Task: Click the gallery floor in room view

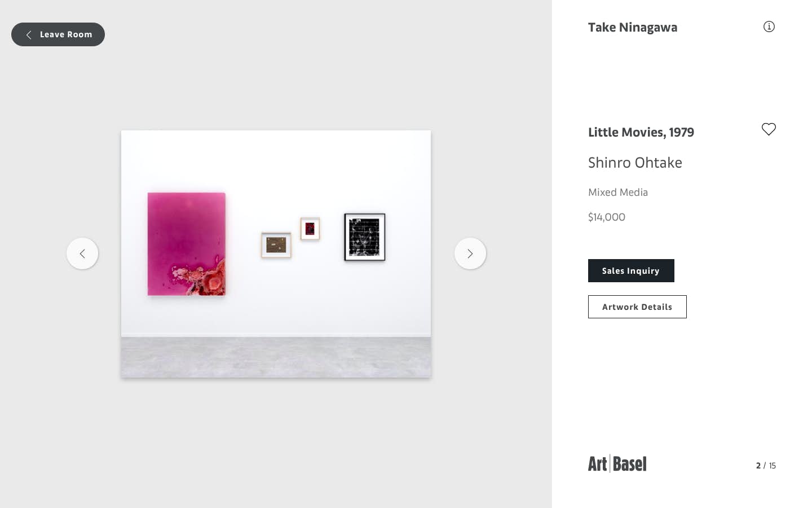Action: (276, 357)
